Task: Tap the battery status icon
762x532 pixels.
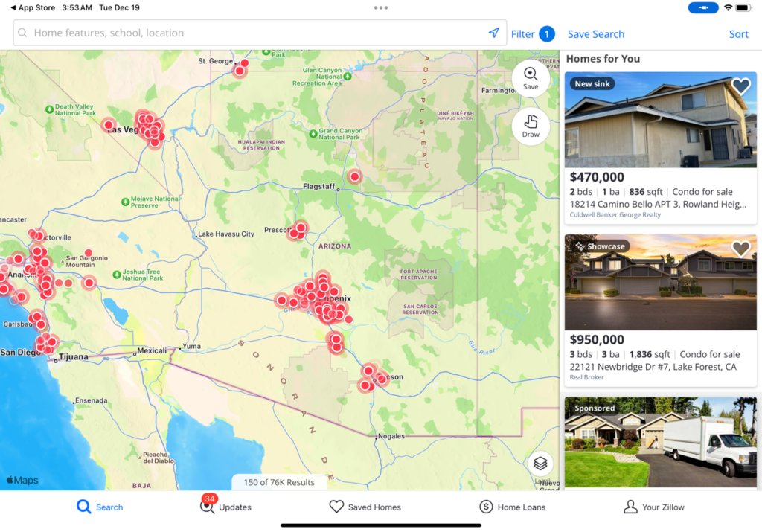Action: [743, 7]
